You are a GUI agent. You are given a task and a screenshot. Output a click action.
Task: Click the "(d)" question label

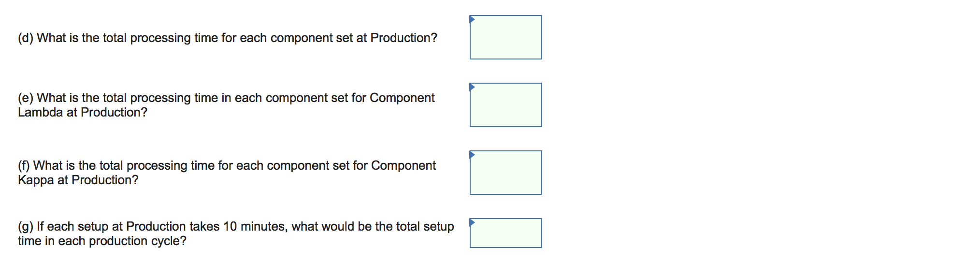pos(26,38)
